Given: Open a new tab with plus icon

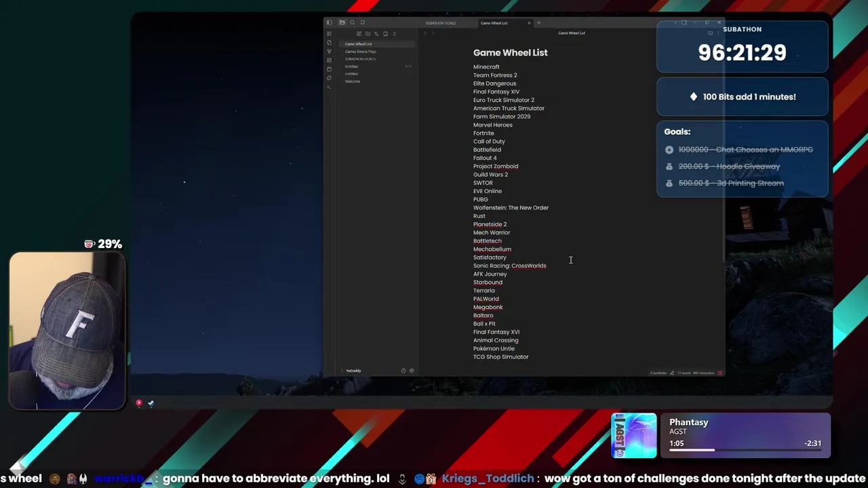Looking at the screenshot, I should (538, 23).
